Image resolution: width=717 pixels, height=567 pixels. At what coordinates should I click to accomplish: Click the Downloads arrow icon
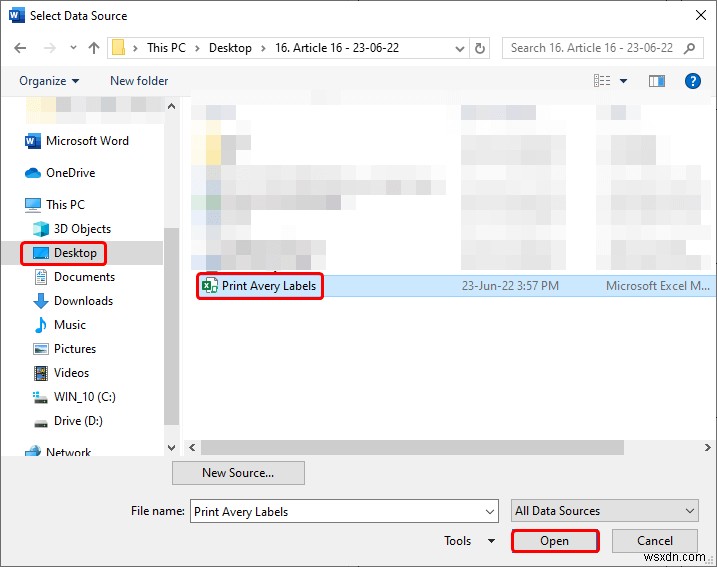coord(41,301)
